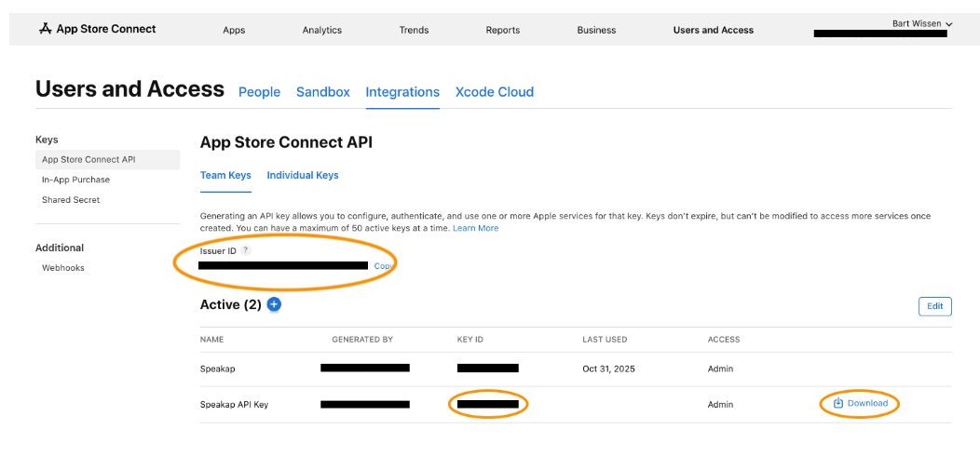This screenshot has height=456, width=980.
Task: Click the GENERATED BY column header
Action: (362, 340)
